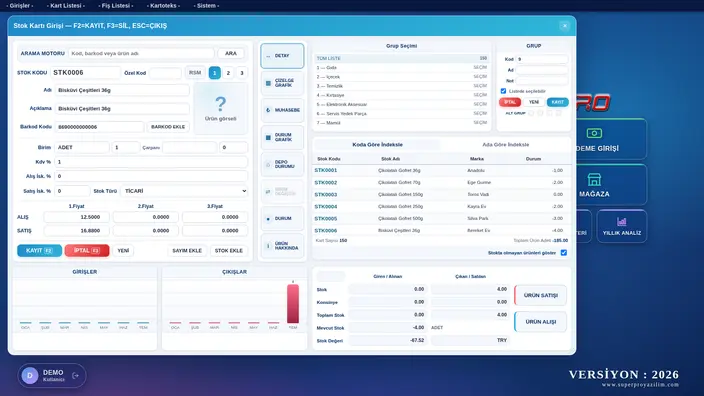Click the blue KAYIT button in Grup panel

pyautogui.click(x=558, y=102)
